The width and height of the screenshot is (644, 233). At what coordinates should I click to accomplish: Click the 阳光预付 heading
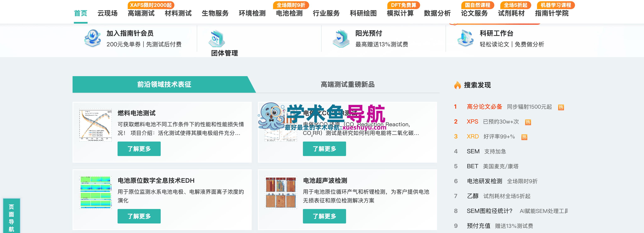click(368, 34)
